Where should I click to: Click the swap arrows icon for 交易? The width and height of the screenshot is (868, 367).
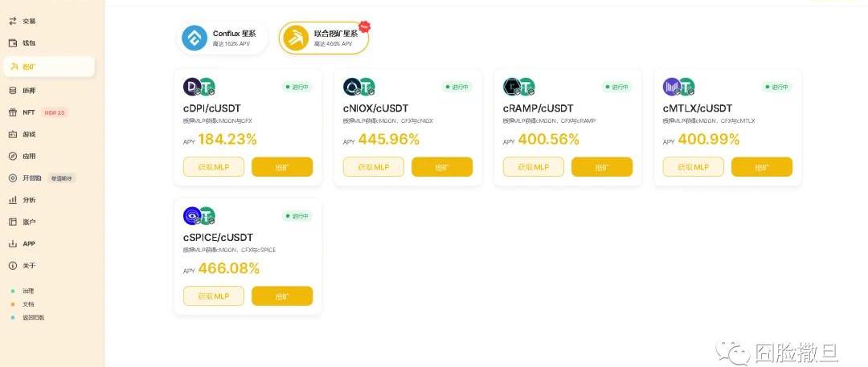click(13, 21)
